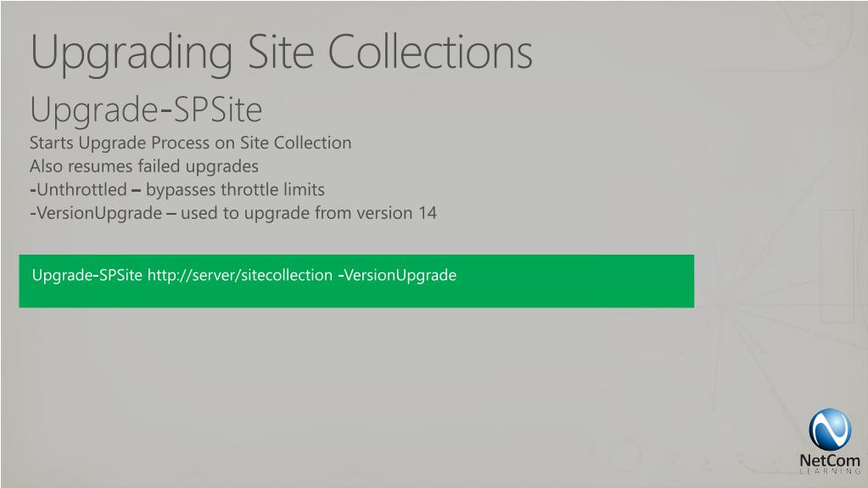Select the 'Also resumes failed upgrades' line
This screenshot has height=488, width=868.
[144, 166]
